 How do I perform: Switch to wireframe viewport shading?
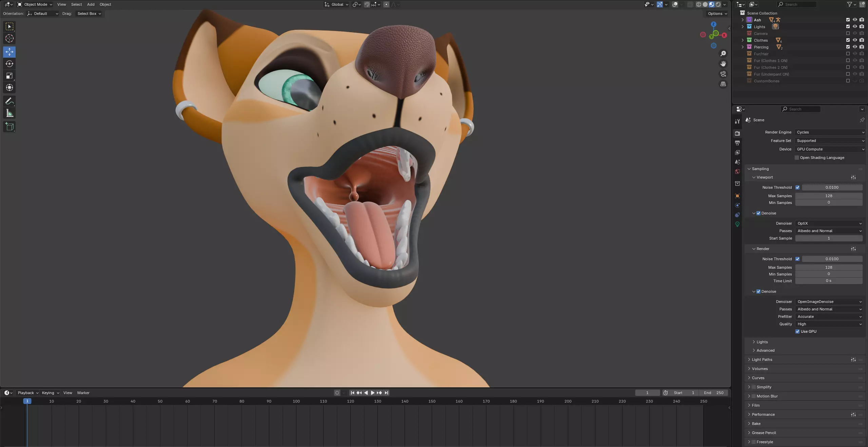coord(699,4)
